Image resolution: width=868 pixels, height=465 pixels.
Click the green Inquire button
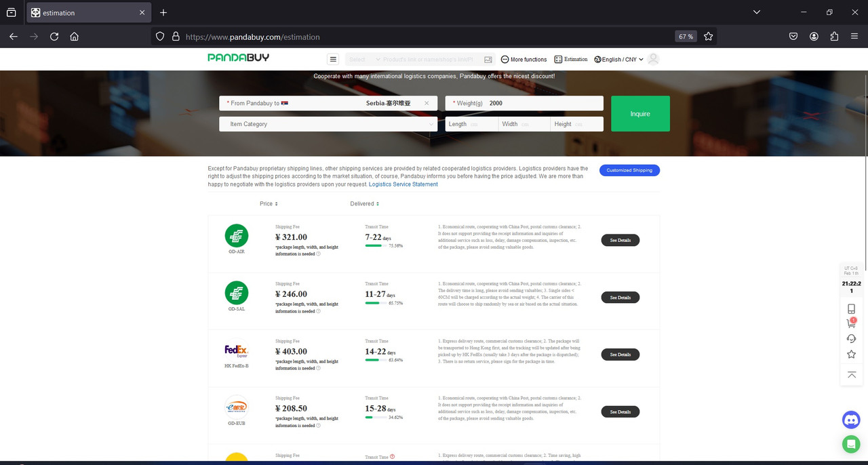[640, 114]
